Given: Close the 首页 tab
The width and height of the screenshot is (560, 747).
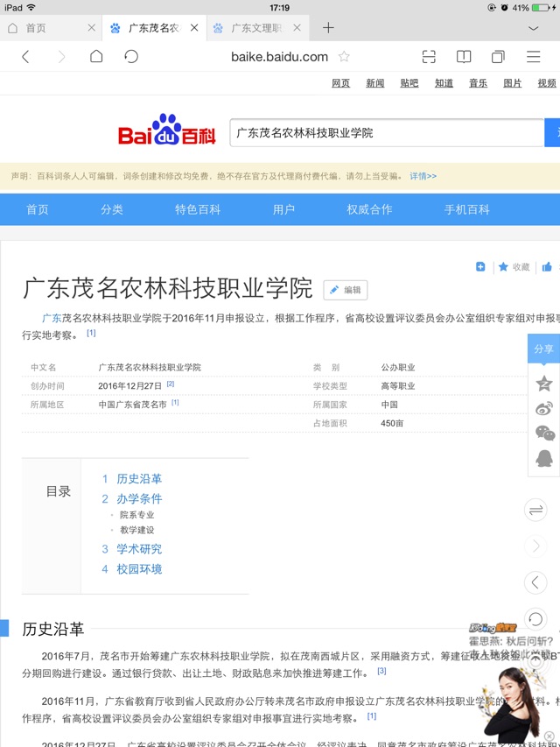Looking at the screenshot, I should (x=92, y=28).
